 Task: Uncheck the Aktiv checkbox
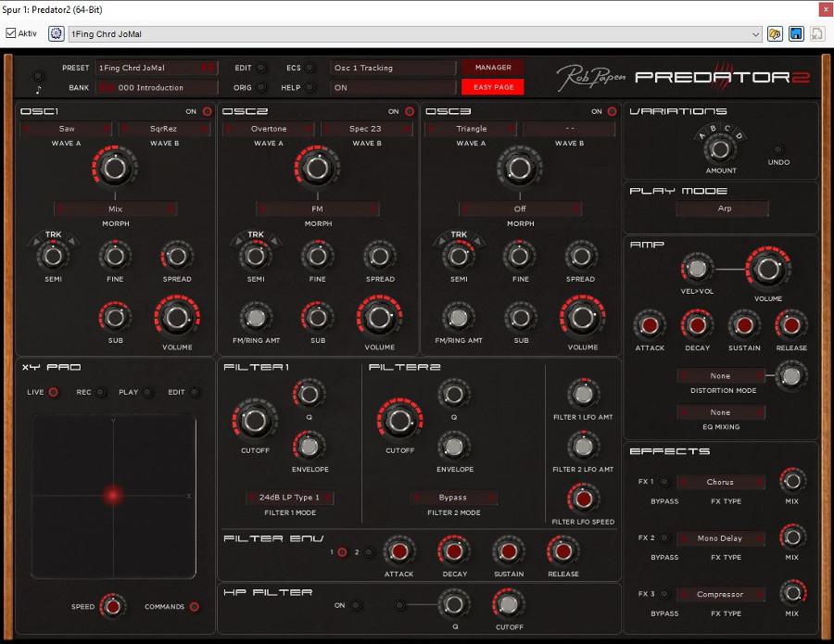10,33
